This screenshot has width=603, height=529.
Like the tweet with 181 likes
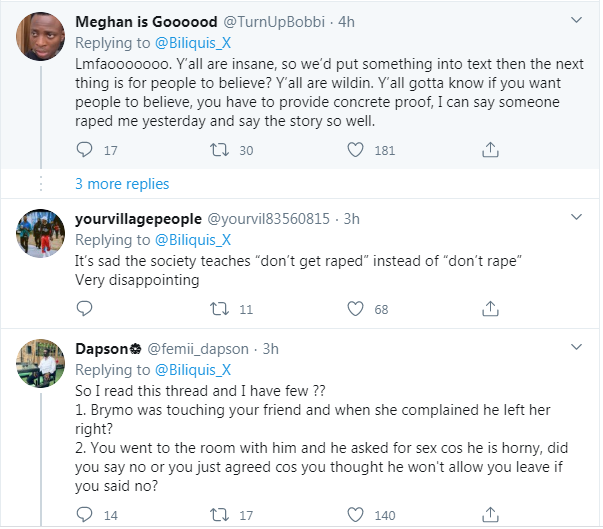coord(355,150)
